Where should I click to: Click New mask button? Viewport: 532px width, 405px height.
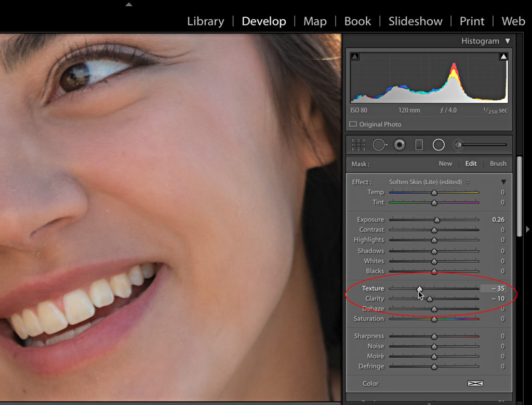coord(445,164)
